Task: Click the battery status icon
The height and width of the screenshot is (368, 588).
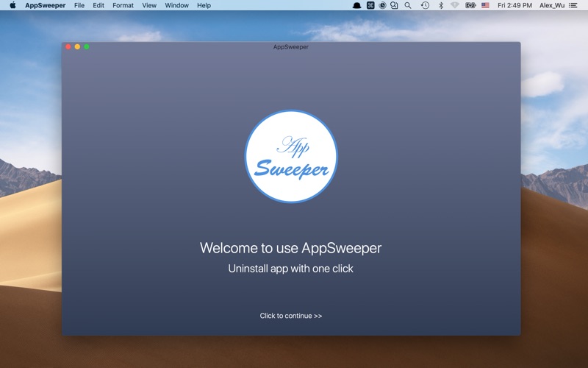Action: click(x=470, y=5)
